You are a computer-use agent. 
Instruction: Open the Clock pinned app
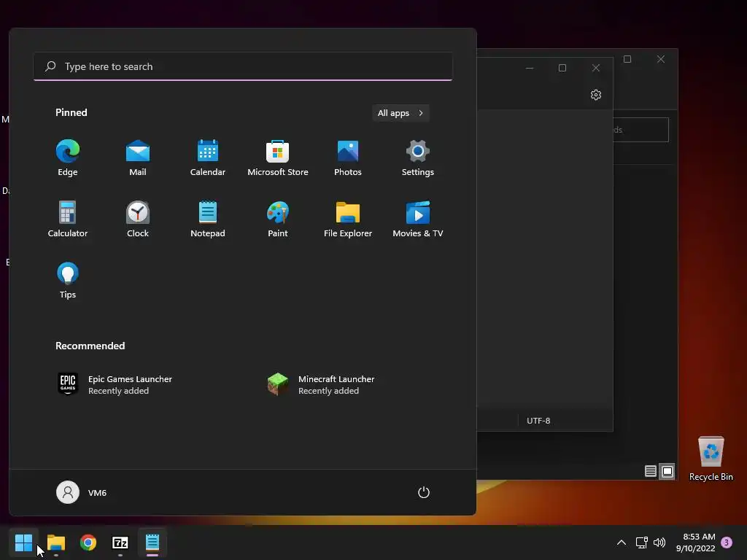click(x=138, y=219)
